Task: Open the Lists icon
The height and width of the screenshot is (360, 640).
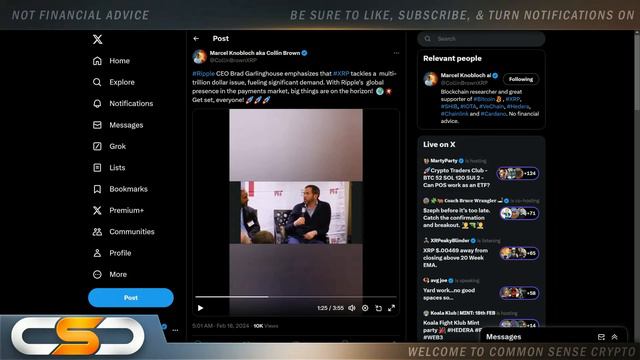Action: coord(97,167)
